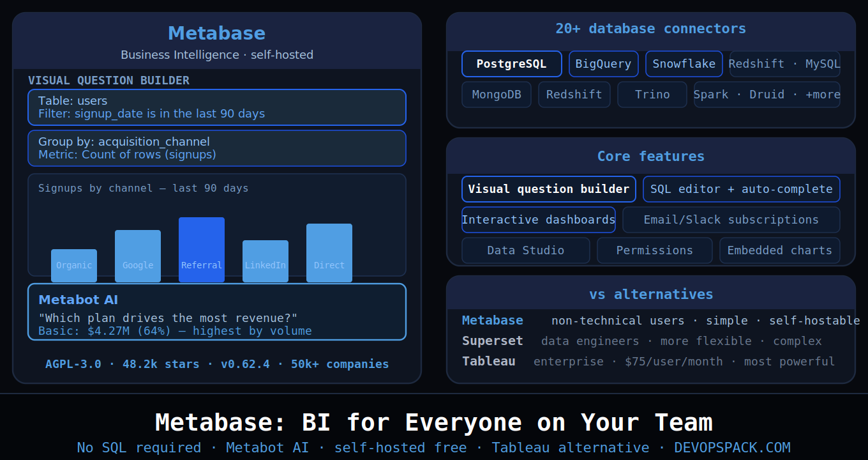
Task: Click the Metabot AI heading
Action: click(x=79, y=300)
